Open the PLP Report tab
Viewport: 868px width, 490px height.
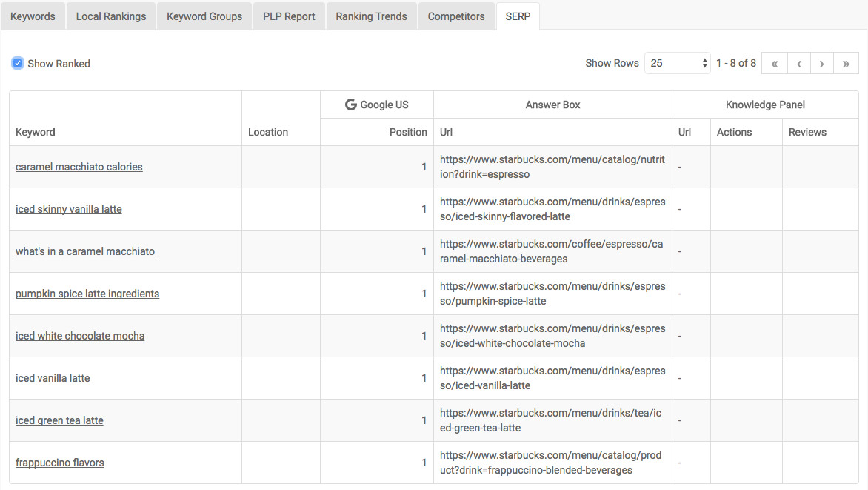(289, 16)
